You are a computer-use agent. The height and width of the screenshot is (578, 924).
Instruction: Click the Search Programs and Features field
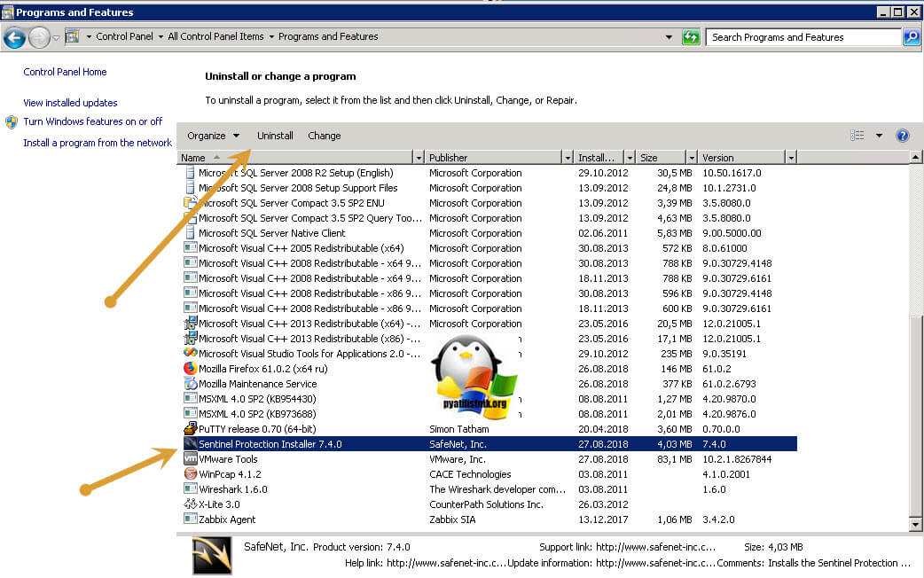click(803, 37)
